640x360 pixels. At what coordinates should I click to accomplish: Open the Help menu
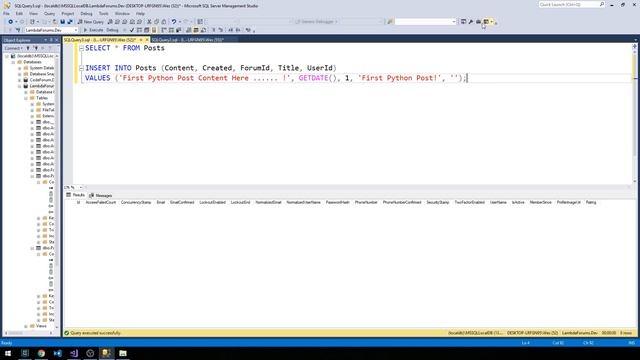(x=140, y=13)
